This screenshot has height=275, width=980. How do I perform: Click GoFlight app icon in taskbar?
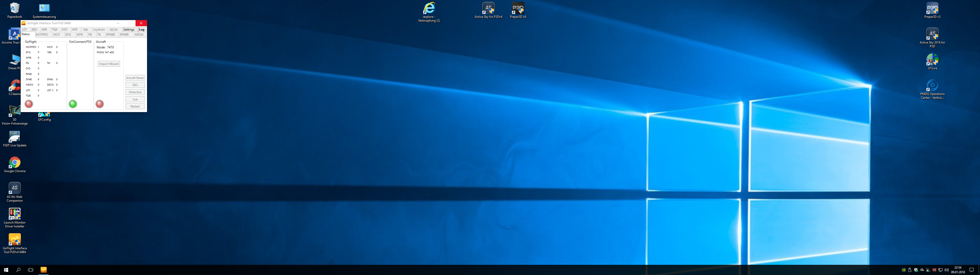click(x=43, y=270)
